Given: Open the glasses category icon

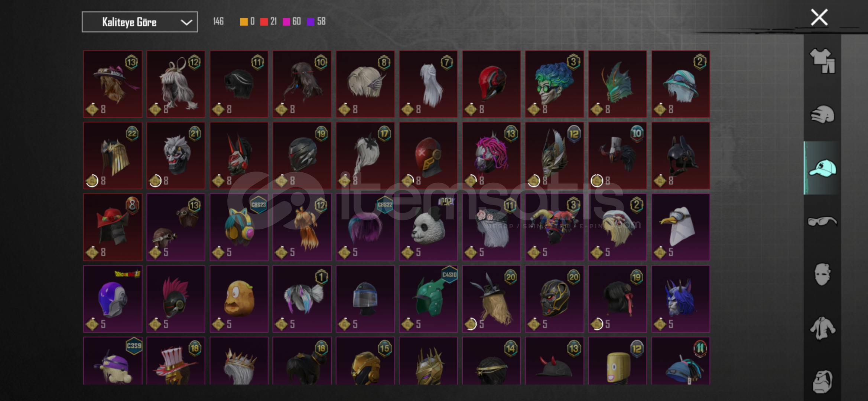Looking at the screenshot, I should pyautogui.click(x=822, y=221).
